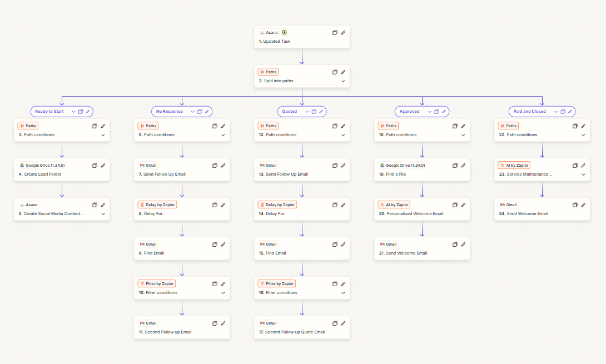Open the 22. Path conditions step
This screenshot has height=364, width=606.
tap(542, 130)
